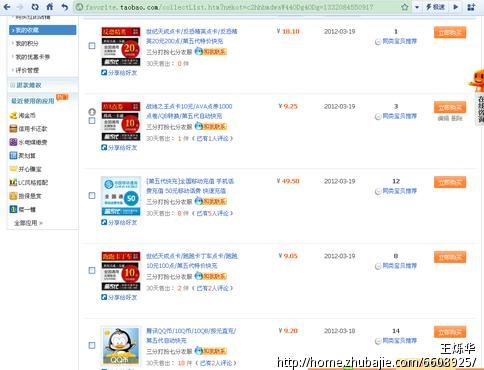Expand 全部应用 app list
The width and height of the screenshot is (484, 370).
(28, 223)
